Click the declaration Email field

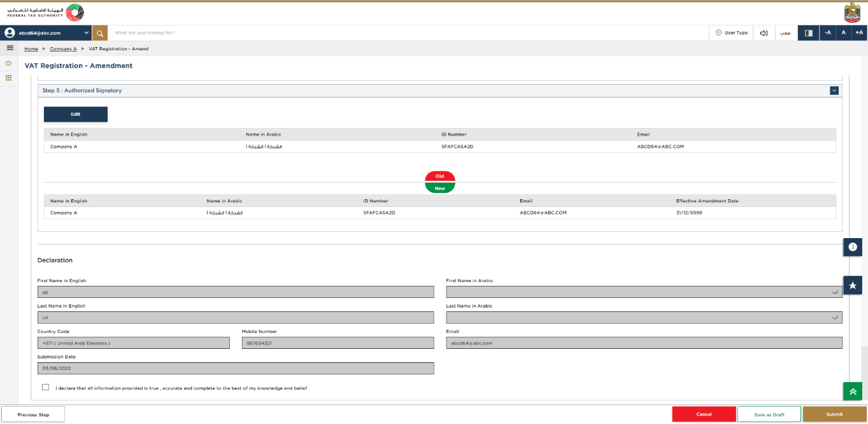[x=644, y=343]
